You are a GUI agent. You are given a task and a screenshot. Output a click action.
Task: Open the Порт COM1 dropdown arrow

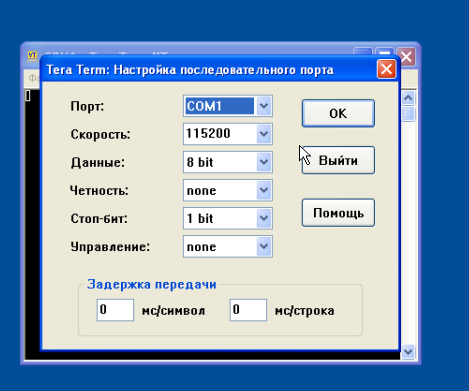point(264,106)
